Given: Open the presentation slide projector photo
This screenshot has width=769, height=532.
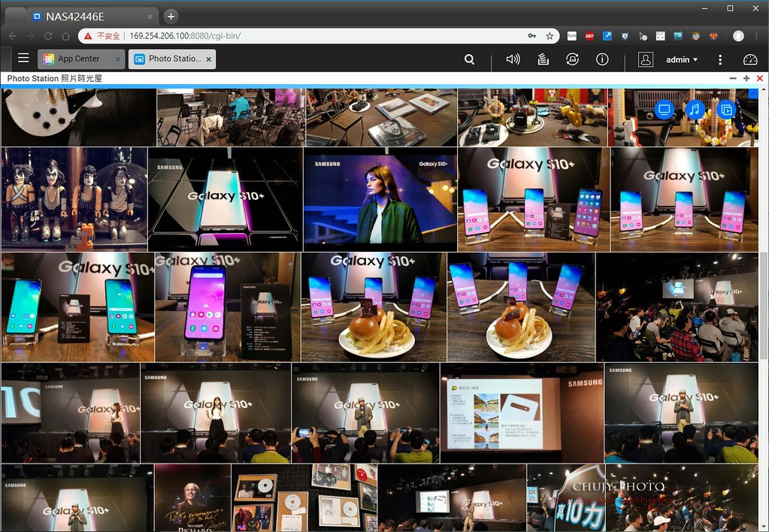Looking at the screenshot, I should click(522, 413).
